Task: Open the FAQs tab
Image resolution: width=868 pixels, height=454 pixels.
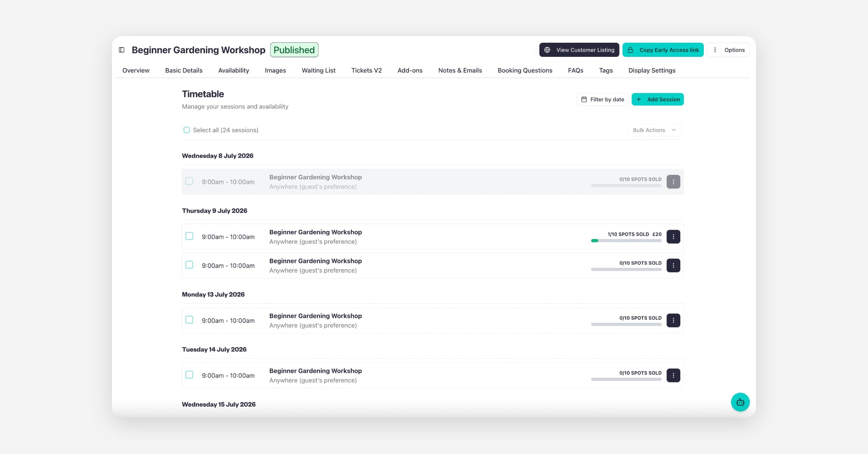Action: 575,70
